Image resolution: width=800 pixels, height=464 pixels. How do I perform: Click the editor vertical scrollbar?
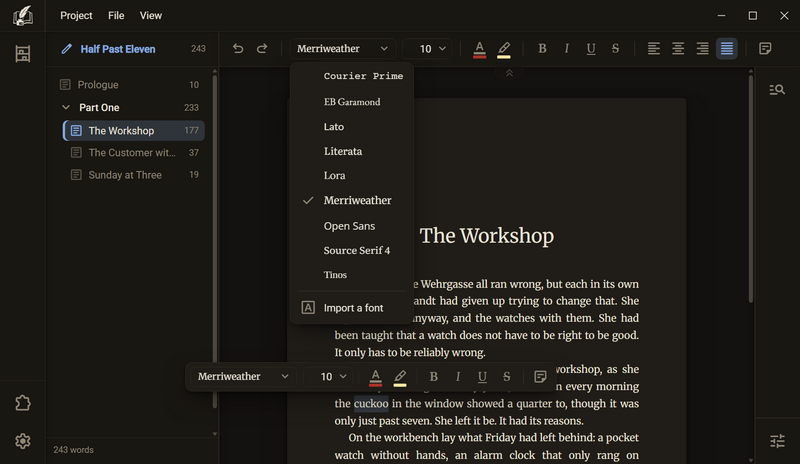coord(751,189)
